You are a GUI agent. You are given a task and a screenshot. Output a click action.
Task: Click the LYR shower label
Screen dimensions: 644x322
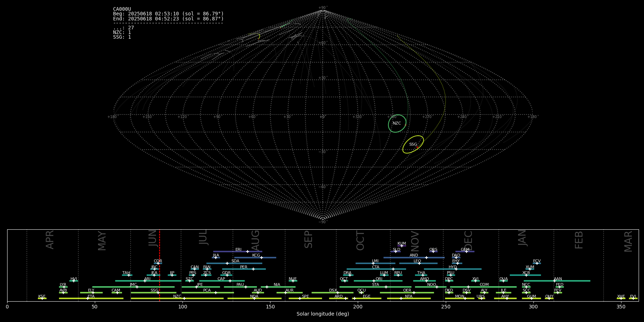click(63, 285)
